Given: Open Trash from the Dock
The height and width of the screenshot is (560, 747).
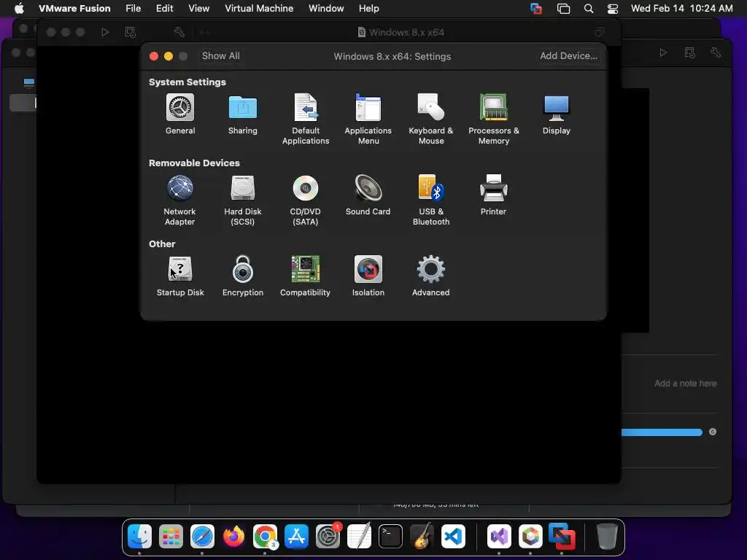Looking at the screenshot, I should click(x=608, y=537).
